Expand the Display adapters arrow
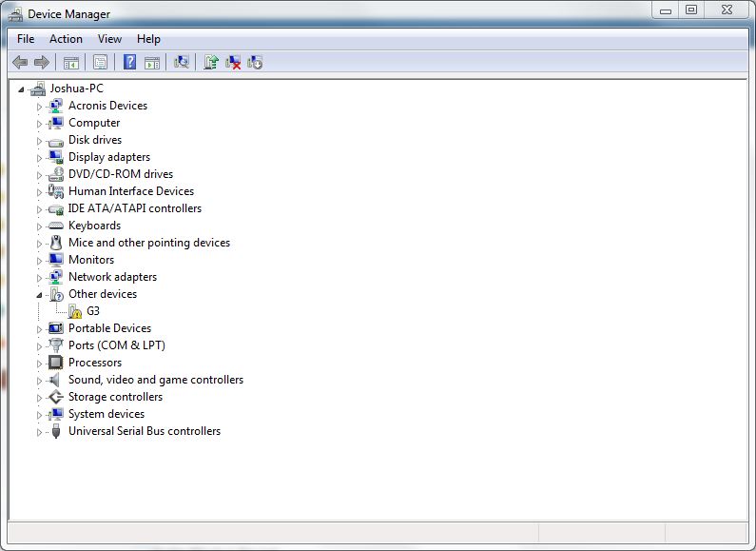The height and width of the screenshot is (551, 756). point(39,158)
